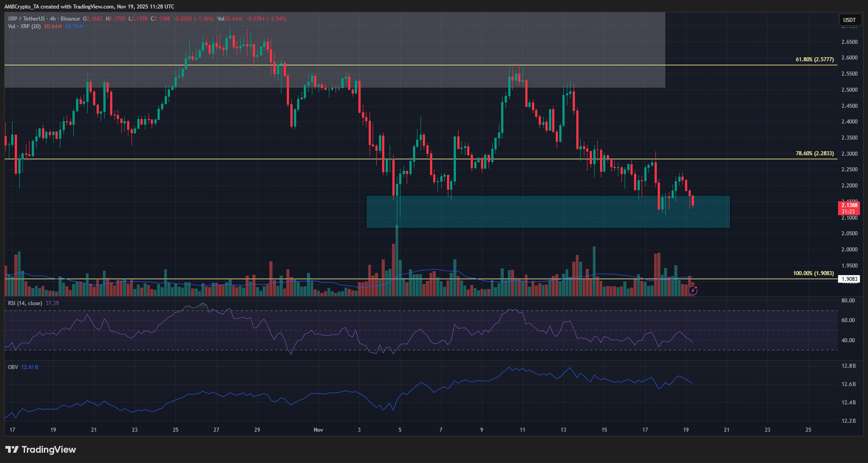Click the Nov label on the time axis

318,429
